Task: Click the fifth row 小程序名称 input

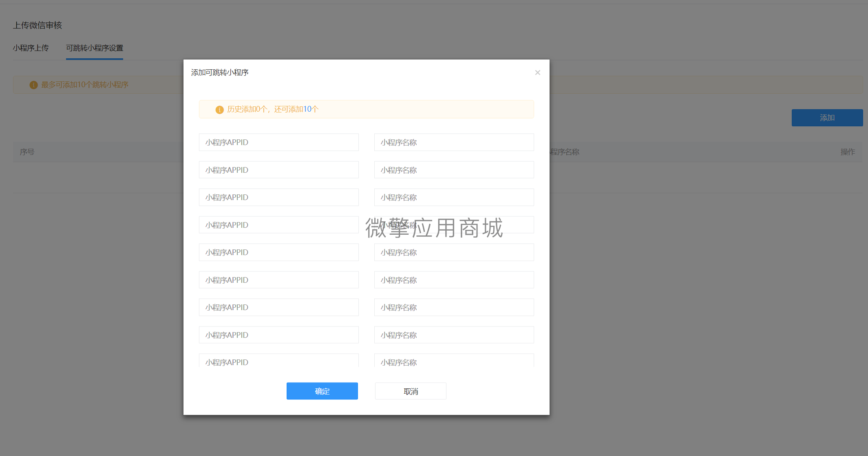Action: click(454, 252)
